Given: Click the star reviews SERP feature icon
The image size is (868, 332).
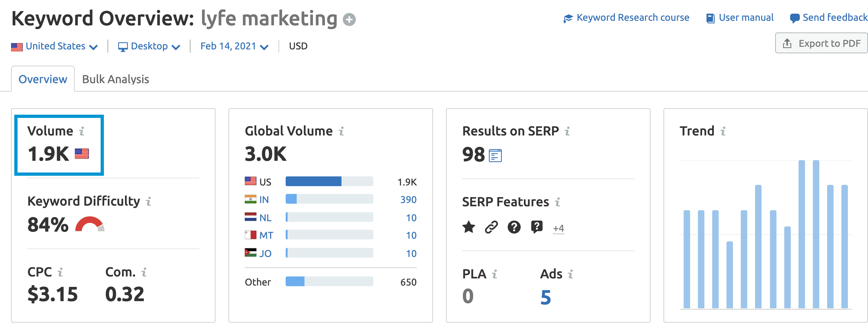Looking at the screenshot, I should point(468,227).
